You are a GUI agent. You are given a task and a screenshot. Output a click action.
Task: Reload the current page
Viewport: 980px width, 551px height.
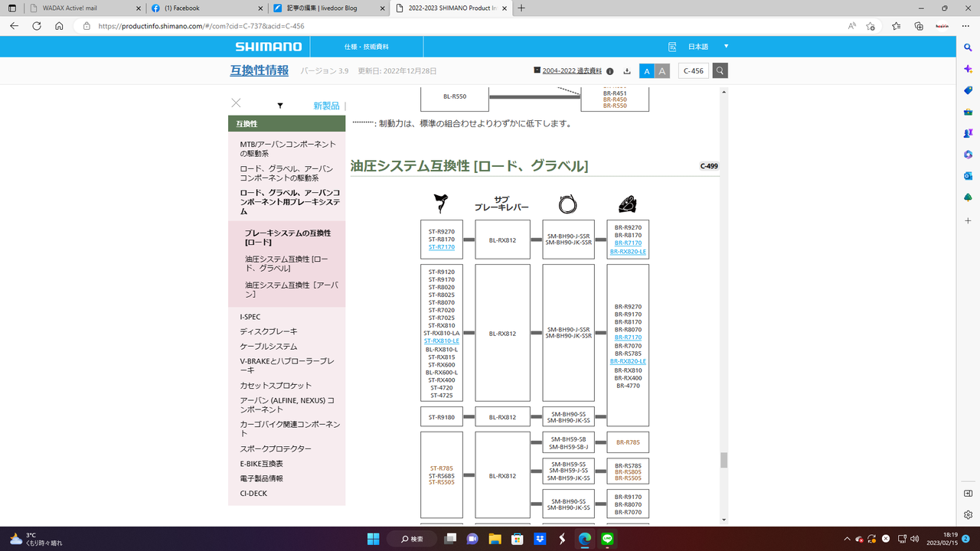coord(37,25)
